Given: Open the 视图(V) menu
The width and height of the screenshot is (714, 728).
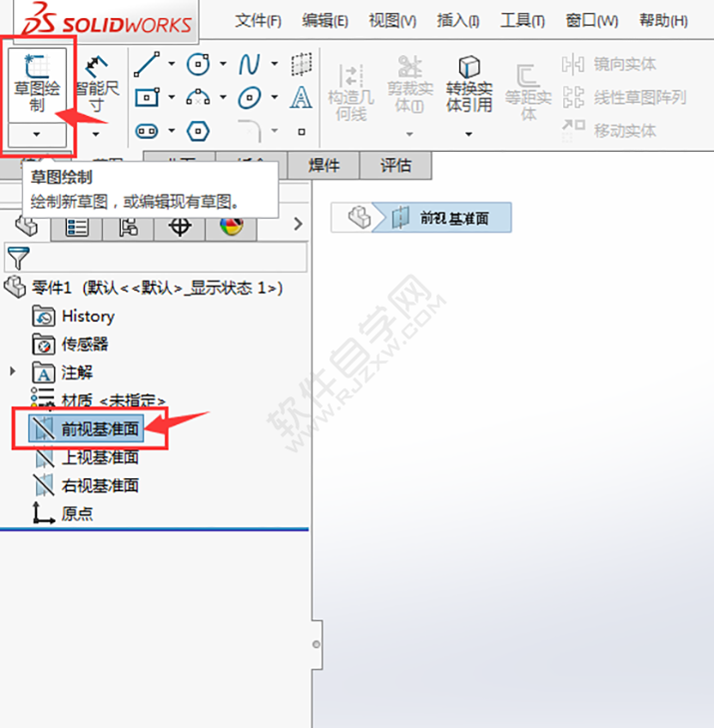Looking at the screenshot, I should point(392,21).
